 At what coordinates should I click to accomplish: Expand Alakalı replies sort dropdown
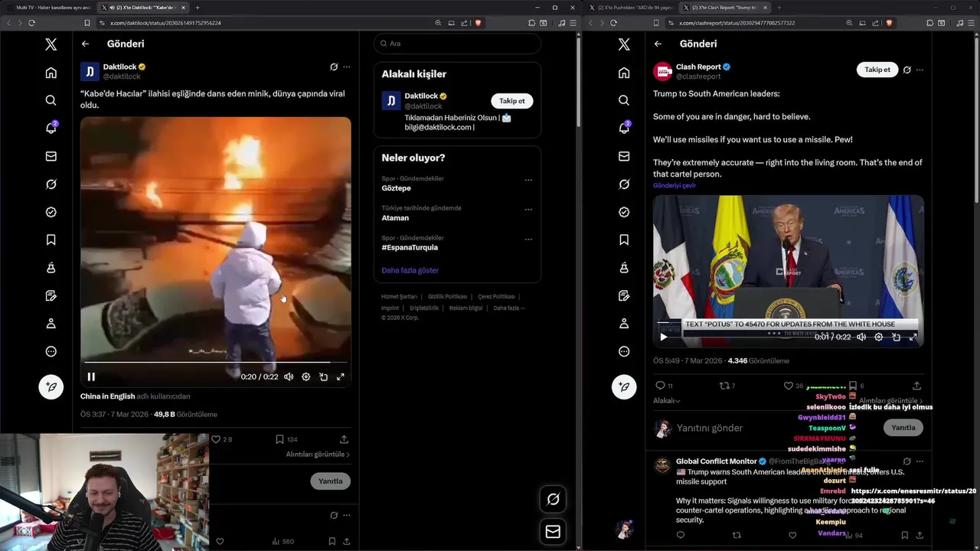pos(666,401)
